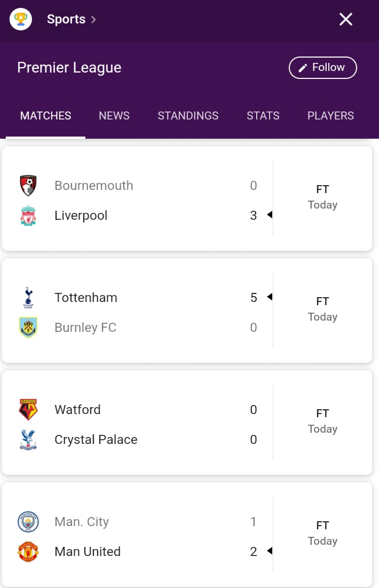Follow the Premier League

tap(322, 68)
